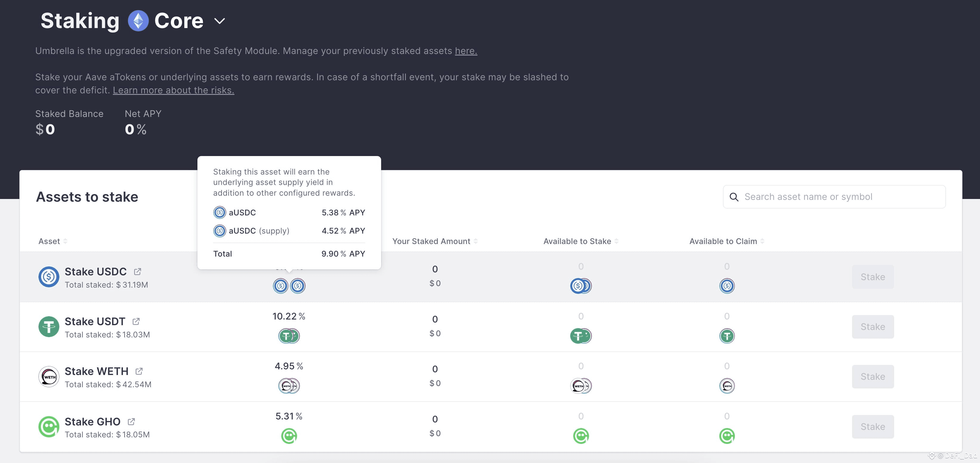Open the Stake WETH external link icon

click(139, 371)
